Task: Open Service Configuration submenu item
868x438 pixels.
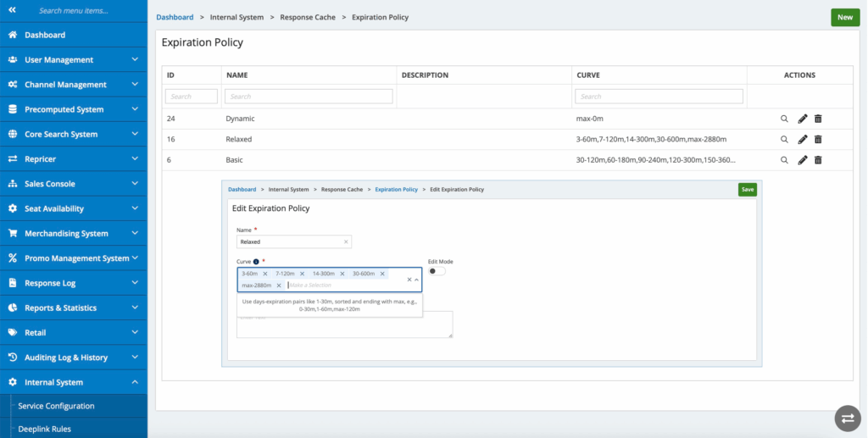Action: pyautogui.click(x=56, y=406)
